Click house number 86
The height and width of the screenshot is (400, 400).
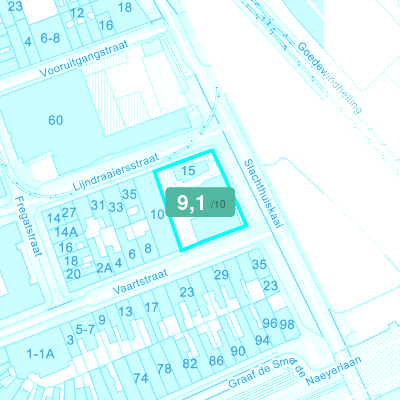(x=216, y=360)
